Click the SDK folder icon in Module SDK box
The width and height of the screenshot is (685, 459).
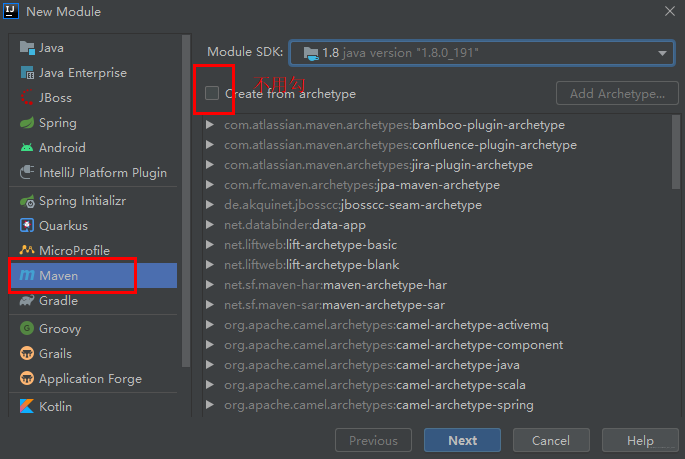311,53
